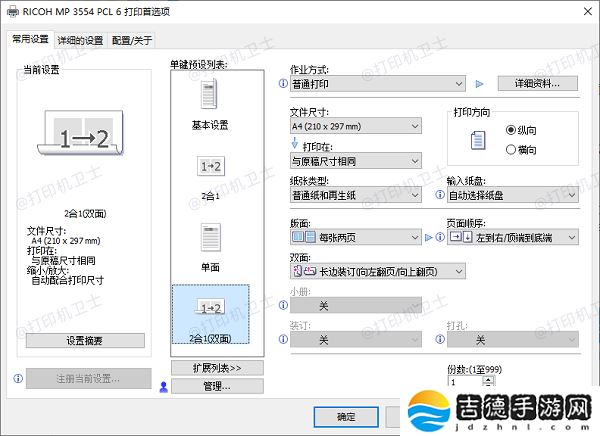Open the 双面 长边装订 dropdown
This screenshot has width=600, height=436.
coord(378,271)
